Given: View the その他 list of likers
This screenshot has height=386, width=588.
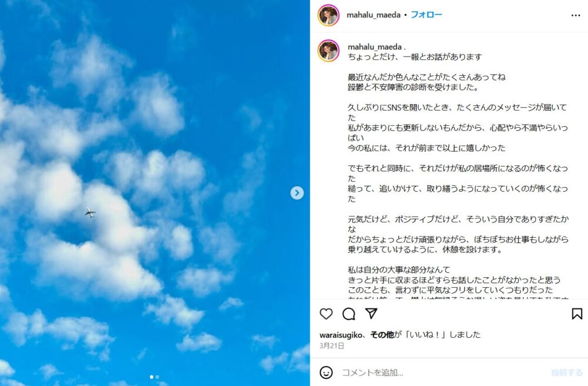Looking at the screenshot, I should tap(382, 335).
